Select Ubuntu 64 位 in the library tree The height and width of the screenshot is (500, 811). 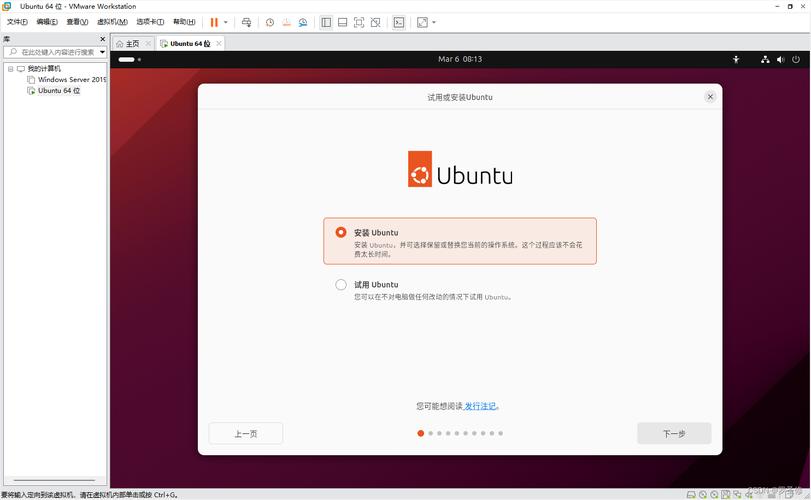[59, 90]
